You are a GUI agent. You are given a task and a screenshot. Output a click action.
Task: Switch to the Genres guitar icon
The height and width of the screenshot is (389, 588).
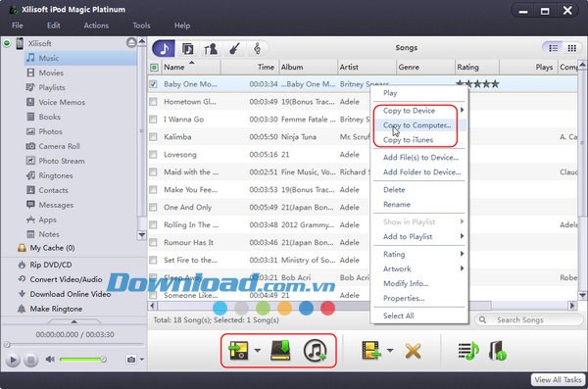click(x=234, y=48)
